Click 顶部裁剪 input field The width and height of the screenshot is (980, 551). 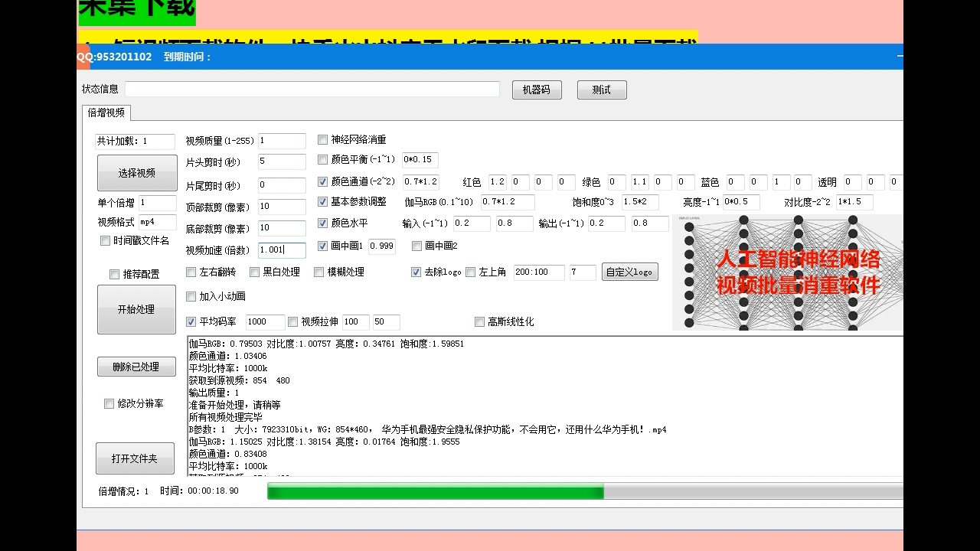pos(282,207)
